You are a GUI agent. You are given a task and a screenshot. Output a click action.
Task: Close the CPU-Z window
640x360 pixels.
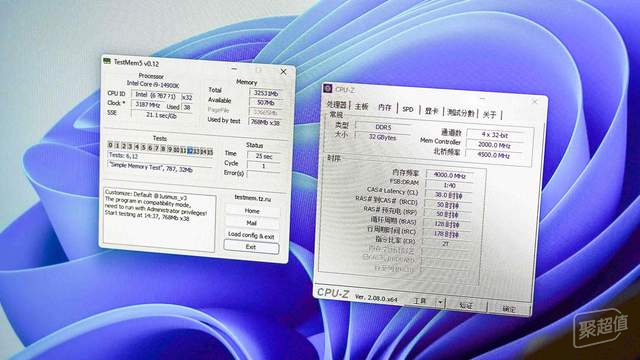[x=534, y=101]
